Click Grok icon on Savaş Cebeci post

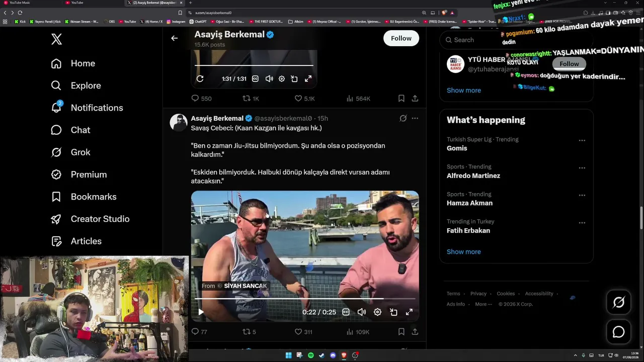coord(403,118)
